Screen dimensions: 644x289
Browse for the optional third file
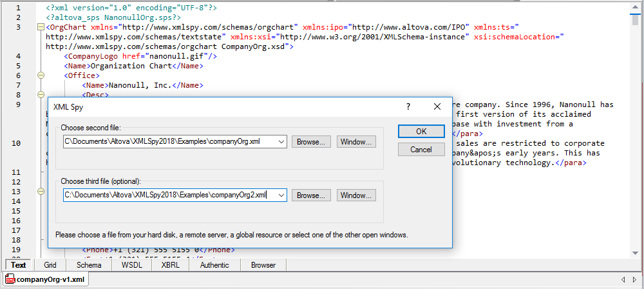pos(312,195)
